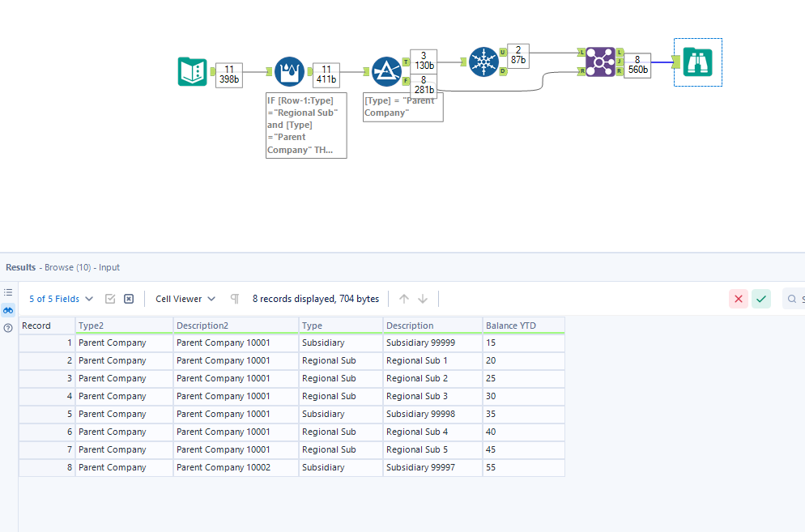This screenshot has width=805, height=532.
Task: Click the red X cancel icon
Action: tap(738, 299)
